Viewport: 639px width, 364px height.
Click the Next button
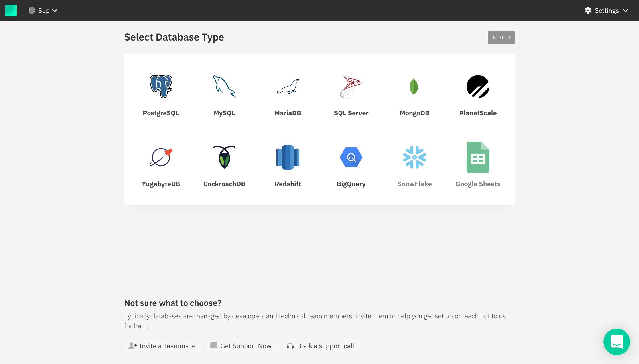pos(501,37)
